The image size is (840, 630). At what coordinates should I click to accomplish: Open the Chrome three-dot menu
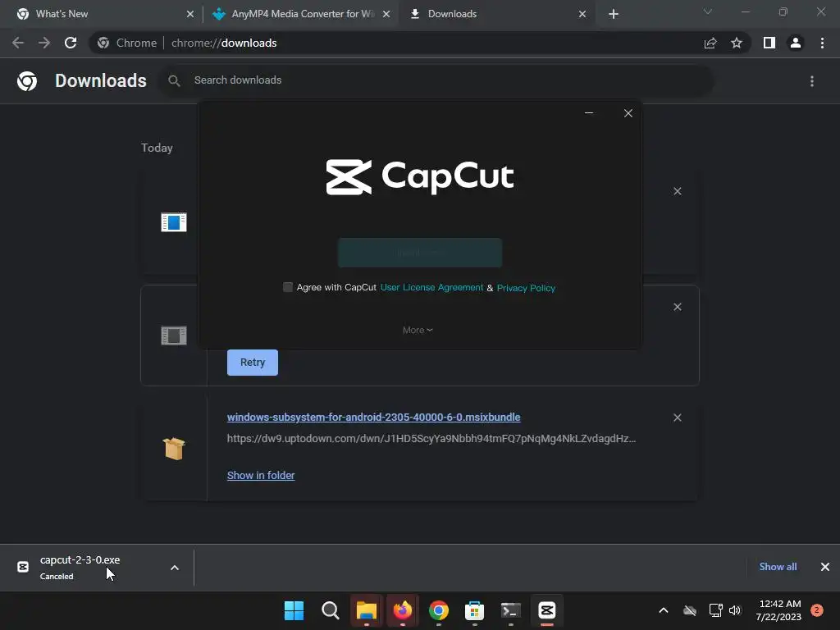pyautogui.click(x=822, y=43)
